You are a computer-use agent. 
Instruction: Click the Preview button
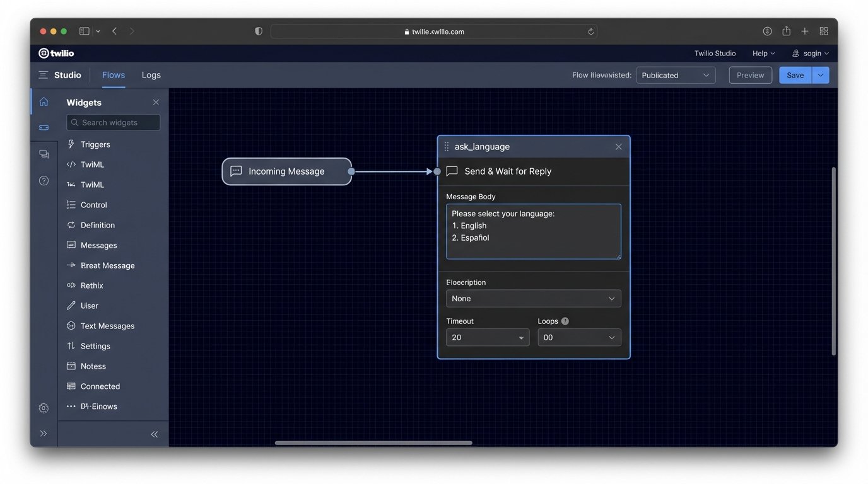(750, 75)
